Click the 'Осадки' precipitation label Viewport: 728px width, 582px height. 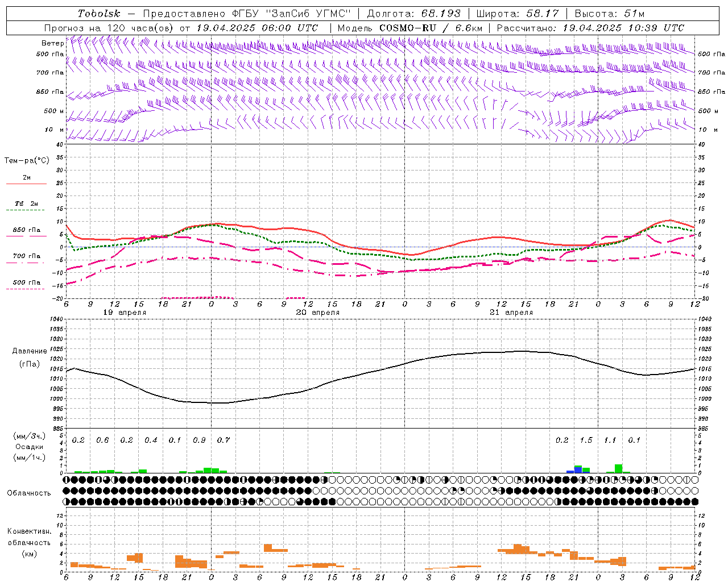click(x=29, y=447)
